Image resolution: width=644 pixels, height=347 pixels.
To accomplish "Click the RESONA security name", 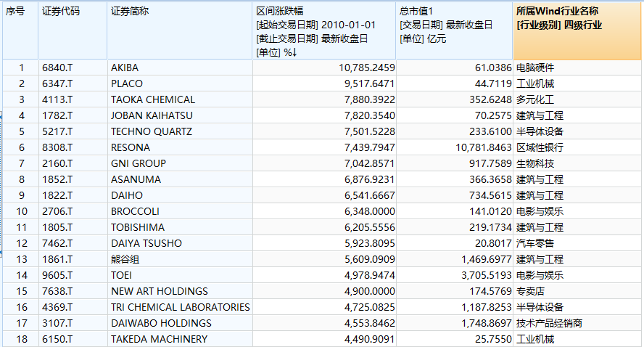I will pyautogui.click(x=130, y=147).
